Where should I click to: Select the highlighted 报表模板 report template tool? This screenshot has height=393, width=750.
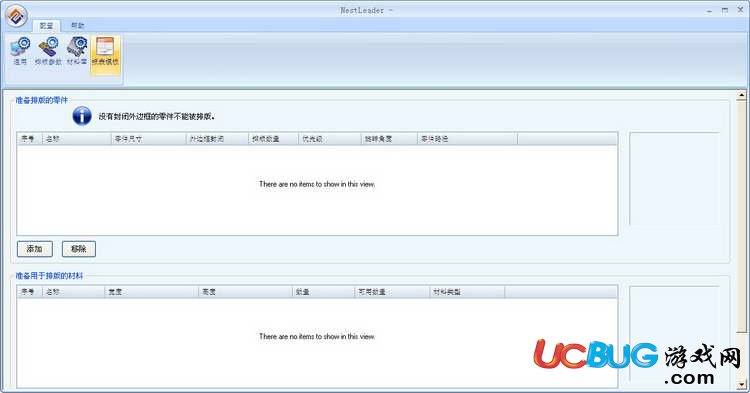coord(105,54)
